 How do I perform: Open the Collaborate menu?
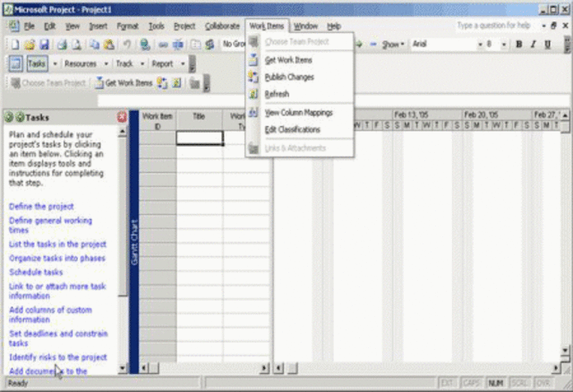point(222,26)
